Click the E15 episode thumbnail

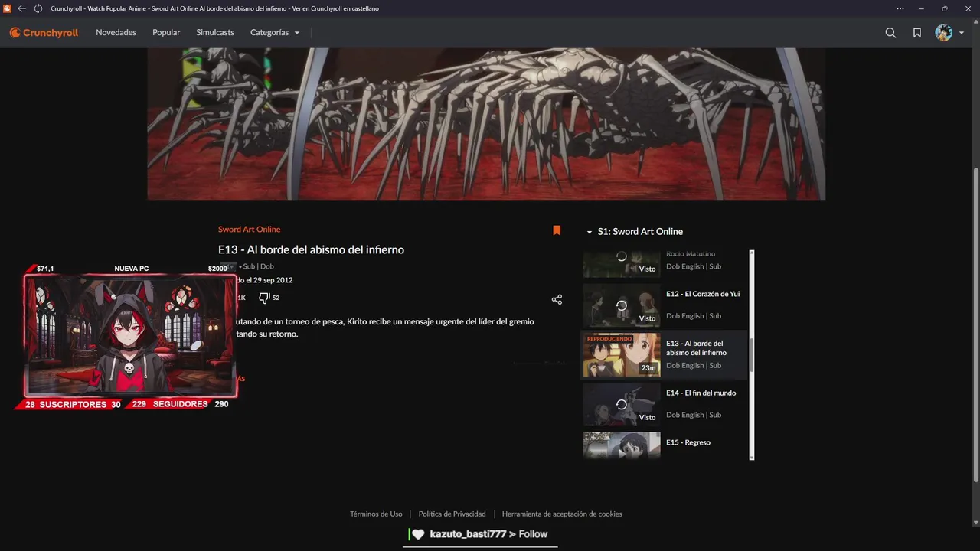(x=622, y=445)
